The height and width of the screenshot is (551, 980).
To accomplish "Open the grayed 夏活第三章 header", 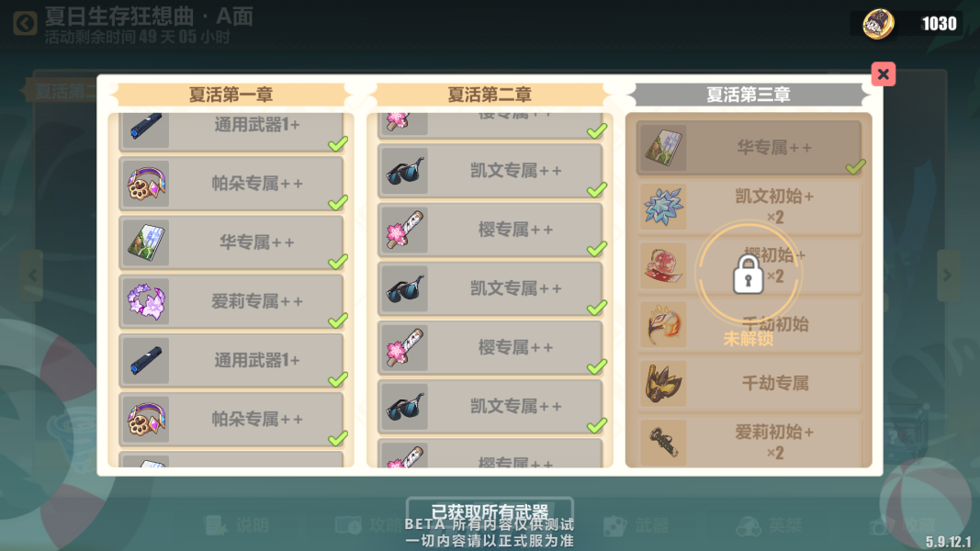I will (x=749, y=95).
